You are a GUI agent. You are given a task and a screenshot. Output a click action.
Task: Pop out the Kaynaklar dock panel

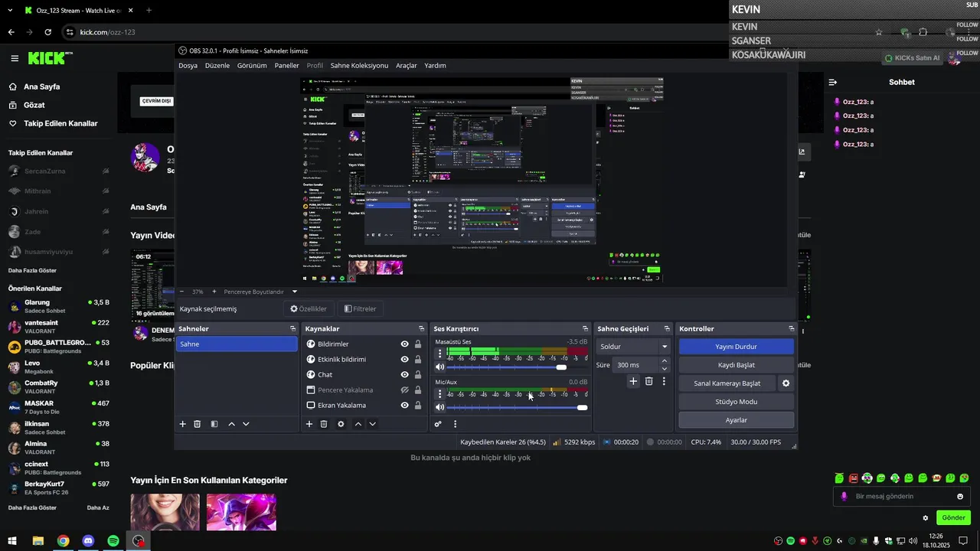tap(421, 329)
